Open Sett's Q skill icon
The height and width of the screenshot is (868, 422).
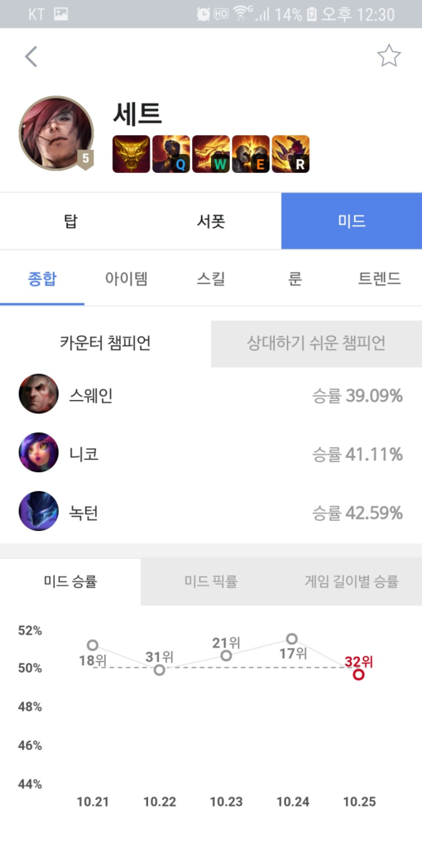(x=171, y=154)
